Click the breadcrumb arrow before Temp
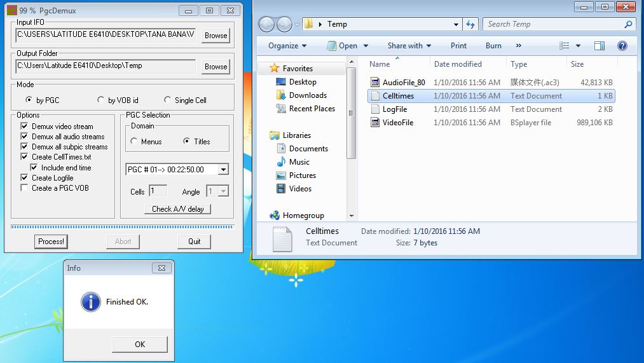 [320, 24]
